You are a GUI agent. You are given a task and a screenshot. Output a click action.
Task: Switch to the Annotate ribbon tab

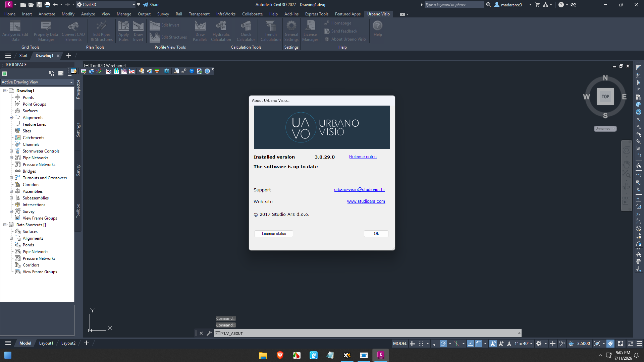tap(47, 14)
